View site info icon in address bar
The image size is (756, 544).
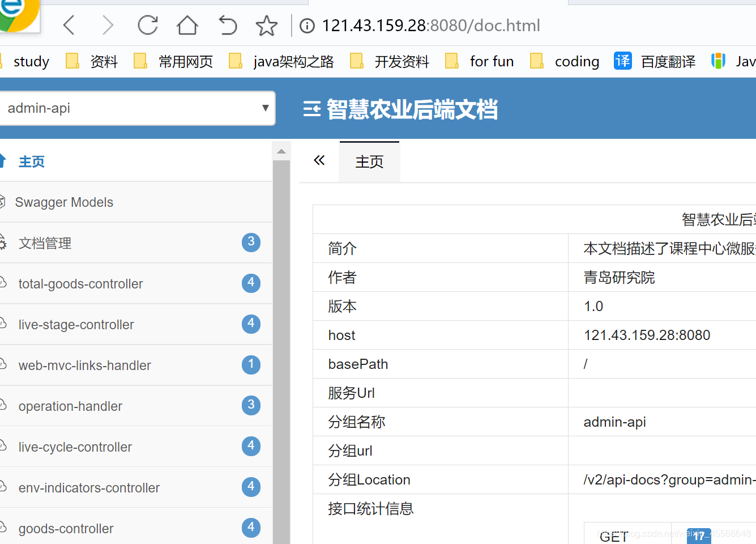coord(307,26)
